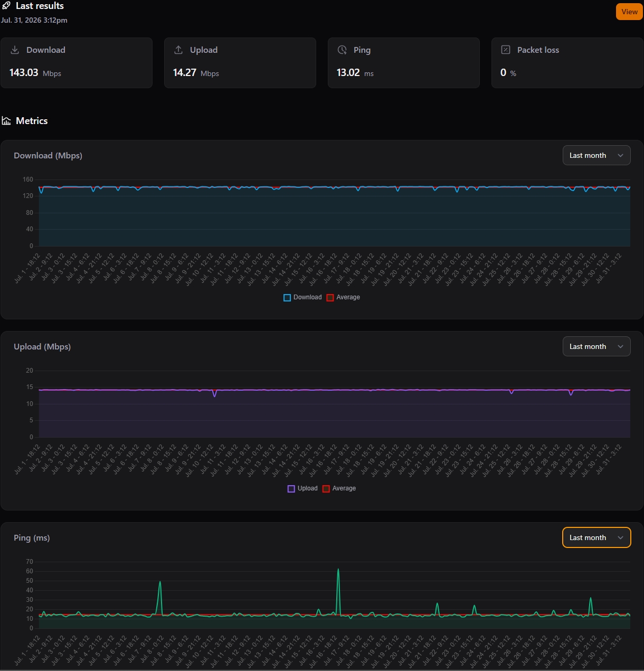Click the download arrow icon in Download card
Screen dimensions: 644x671
tap(15, 50)
